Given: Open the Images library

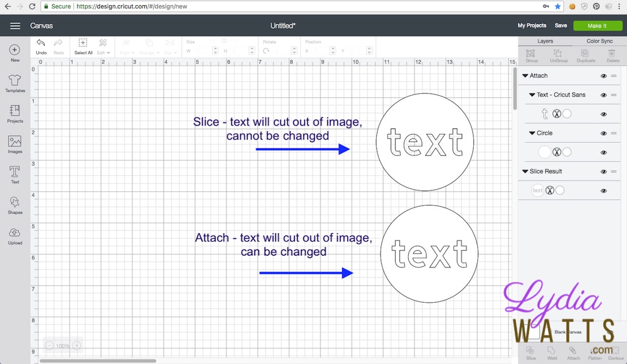Looking at the screenshot, I should (x=15, y=144).
